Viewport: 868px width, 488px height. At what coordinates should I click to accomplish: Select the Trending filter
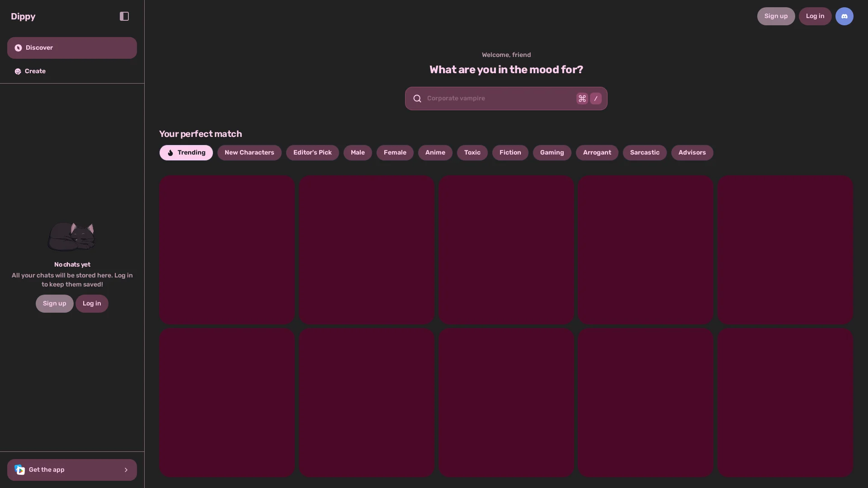pyautogui.click(x=186, y=153)
